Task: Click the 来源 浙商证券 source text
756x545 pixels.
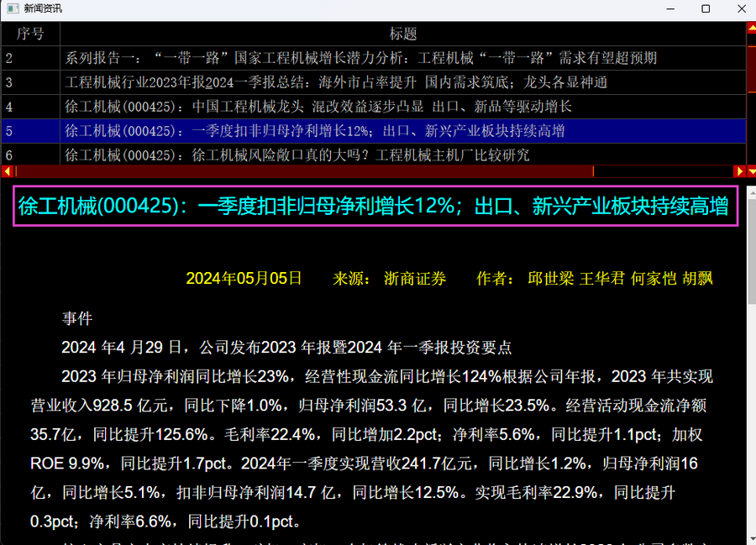Action: [390, 279]
